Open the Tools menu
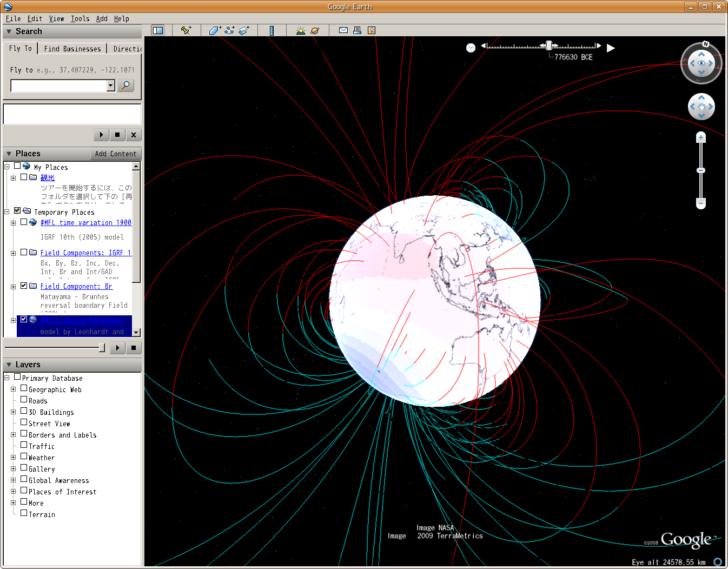Viewport: 728px width, 569px height. [x=80, y=18]
